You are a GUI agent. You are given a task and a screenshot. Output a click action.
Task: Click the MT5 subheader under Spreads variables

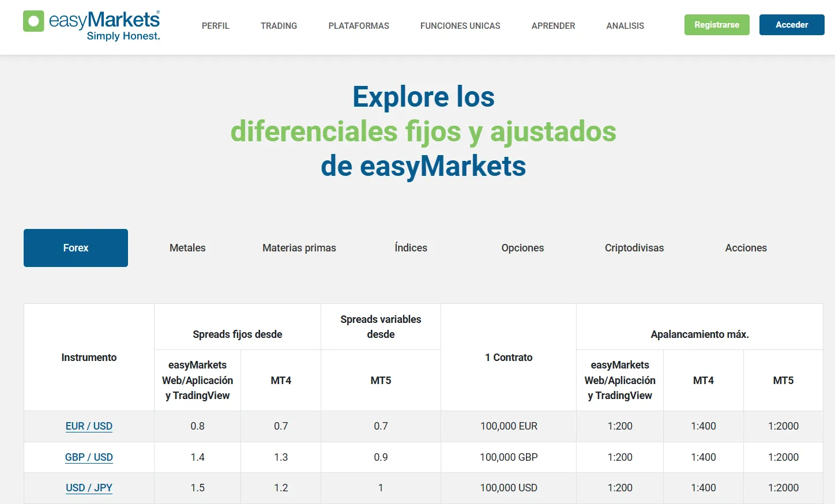[x=381, y=381]
